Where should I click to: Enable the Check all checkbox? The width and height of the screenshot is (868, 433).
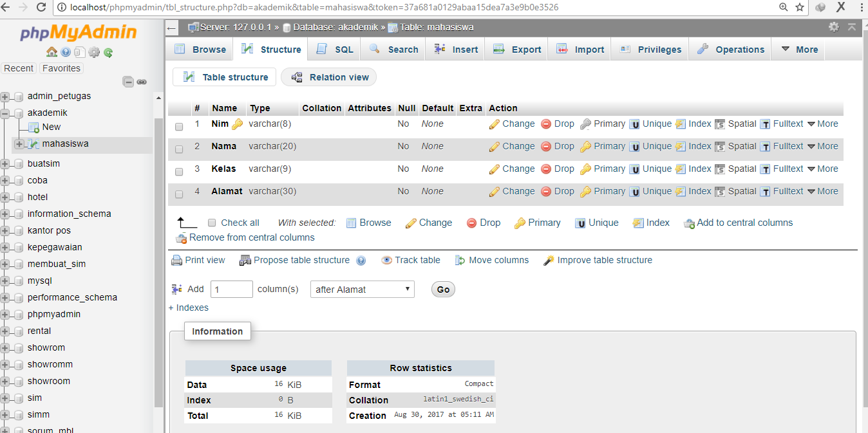212,223
